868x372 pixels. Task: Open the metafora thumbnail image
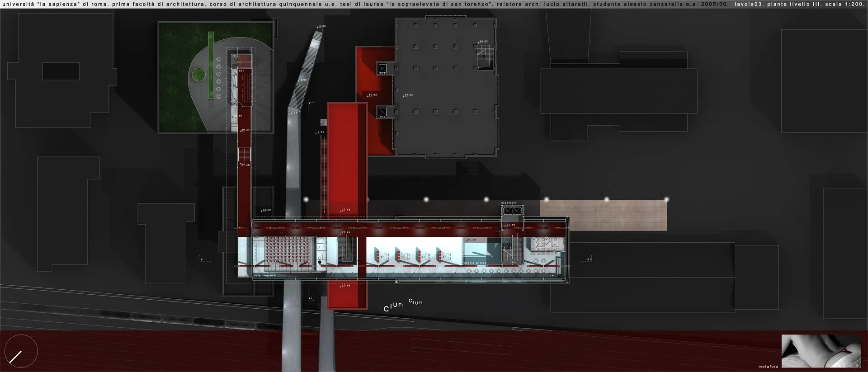[821, 351]
